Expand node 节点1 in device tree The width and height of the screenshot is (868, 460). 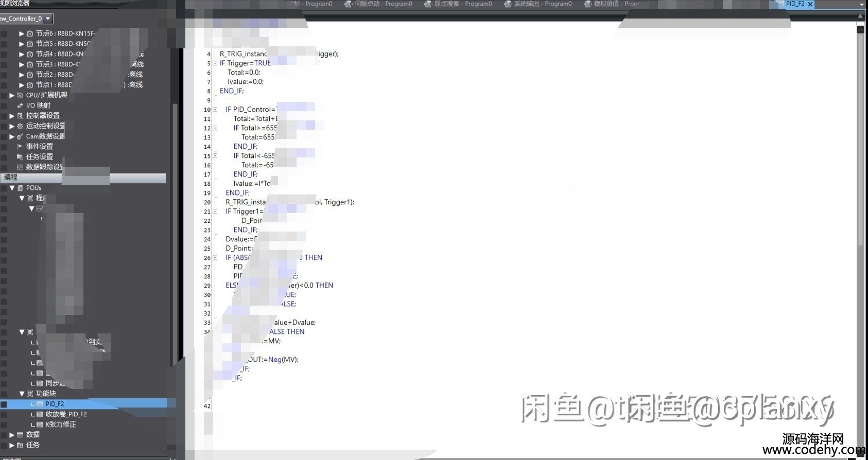click(22, 85)
